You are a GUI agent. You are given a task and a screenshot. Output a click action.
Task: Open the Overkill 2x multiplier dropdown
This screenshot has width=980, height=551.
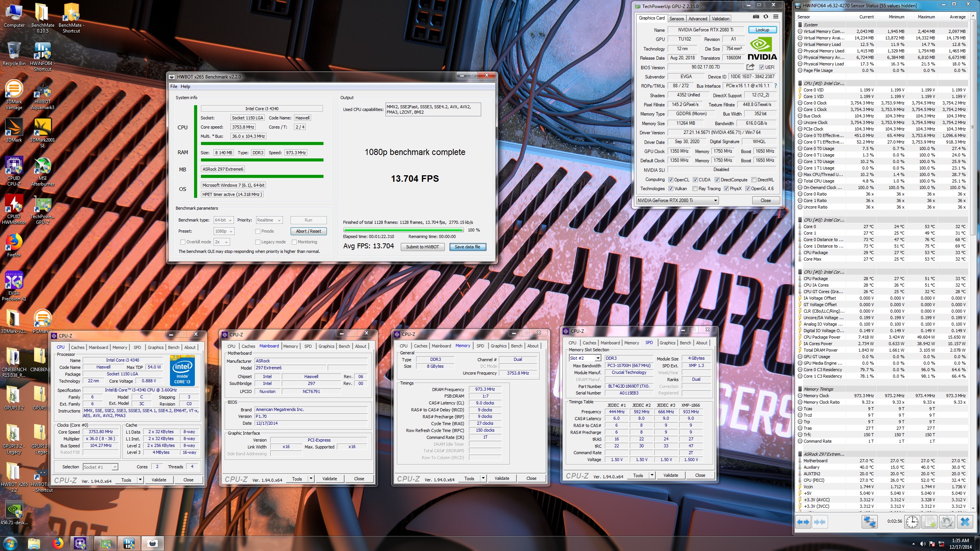pos(222,242)
